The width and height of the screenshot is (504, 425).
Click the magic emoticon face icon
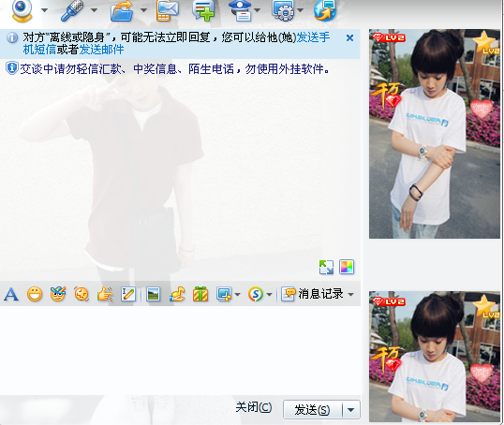coord(58,294)
